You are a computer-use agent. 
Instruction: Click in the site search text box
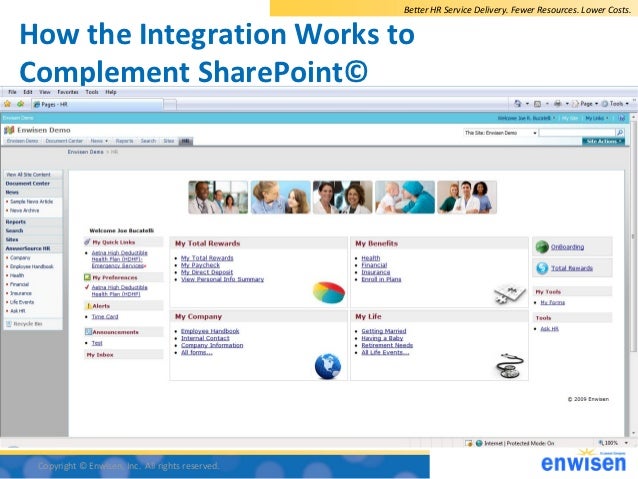(x=577, y=133)
